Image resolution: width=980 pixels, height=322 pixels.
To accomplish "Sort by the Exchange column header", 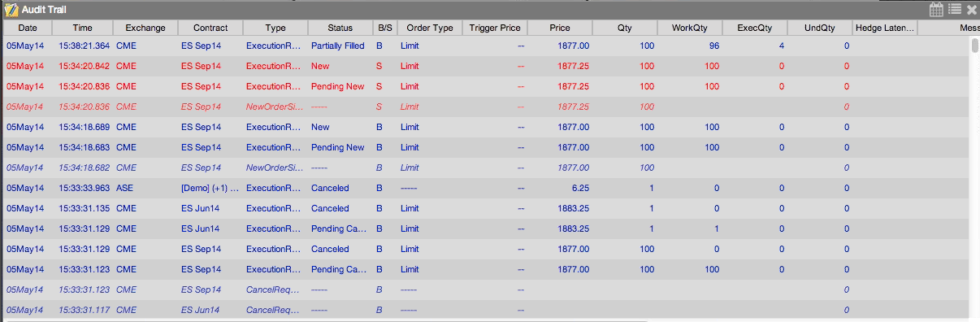I will (145, 28).
